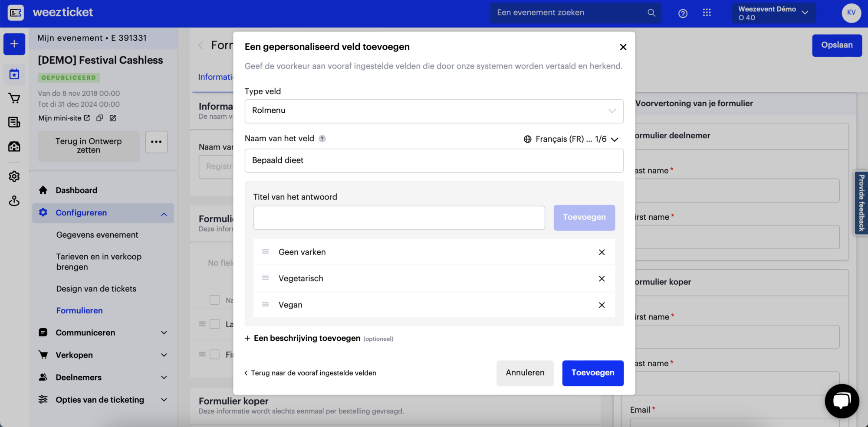Click the search magnifier icon
The width and height of the screenshot is (868, 427).
651,13
